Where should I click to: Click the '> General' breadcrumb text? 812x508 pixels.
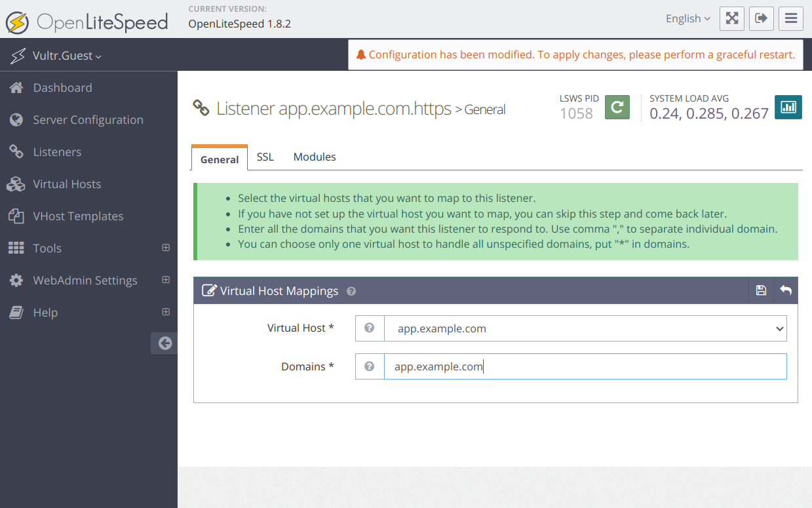(480, 109)
